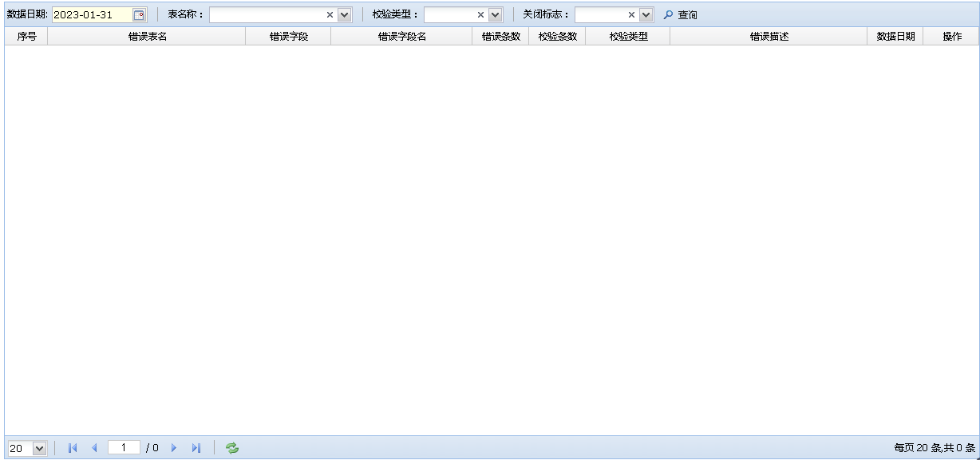This screenshot has width=980, height=460.
Task: Click the date field showing 2023-01-31
Action: (x=90, y=14)
